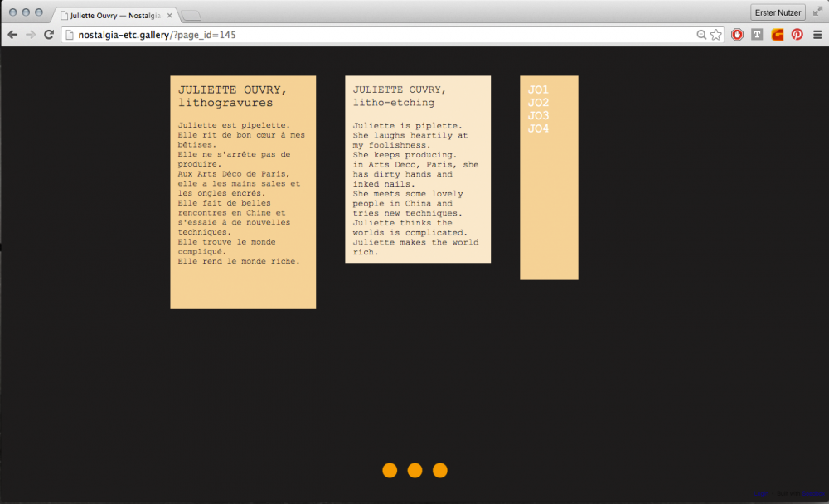Open the JO2 link
This screenshot has width=829, height=504.
pos(538,103)
